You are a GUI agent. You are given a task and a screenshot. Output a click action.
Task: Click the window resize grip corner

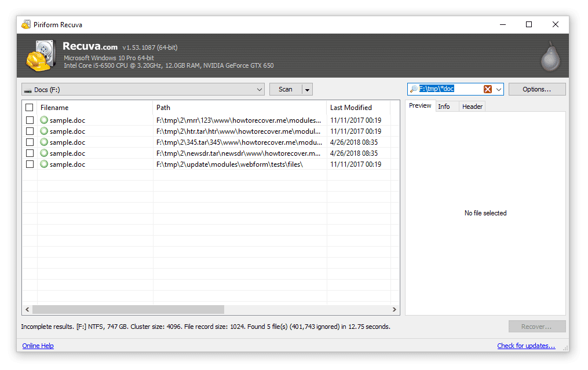coord(565,348)
